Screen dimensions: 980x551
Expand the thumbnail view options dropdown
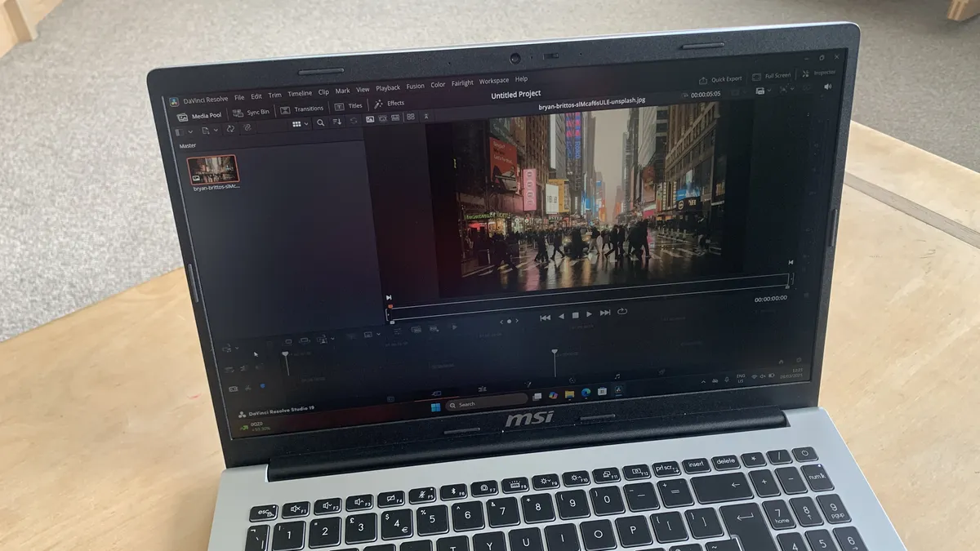click(306, 123)
